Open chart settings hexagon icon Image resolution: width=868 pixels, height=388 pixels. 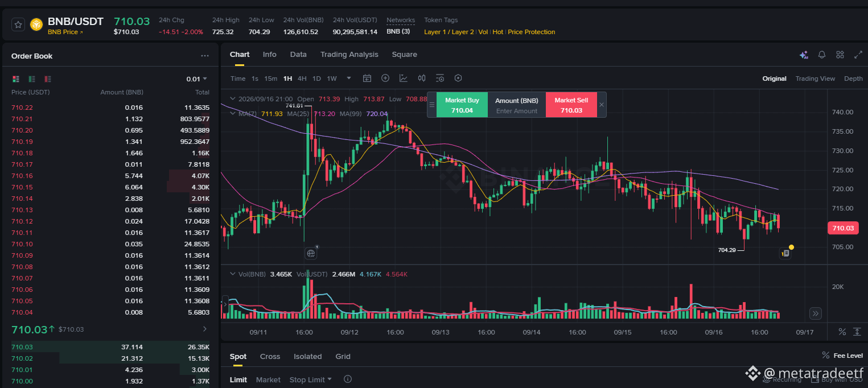pyautogui.click(x=458, y=79)
